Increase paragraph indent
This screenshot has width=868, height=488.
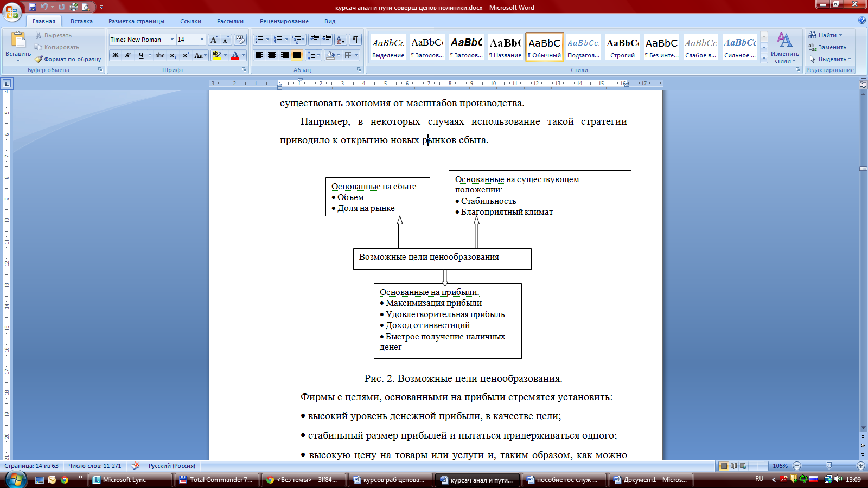click(x=327, y=40)
